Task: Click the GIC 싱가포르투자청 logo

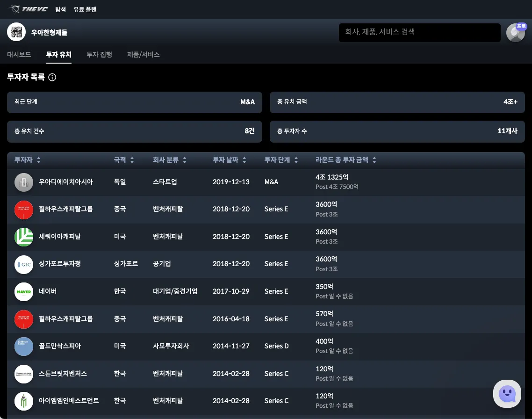Action: [24, 264]
